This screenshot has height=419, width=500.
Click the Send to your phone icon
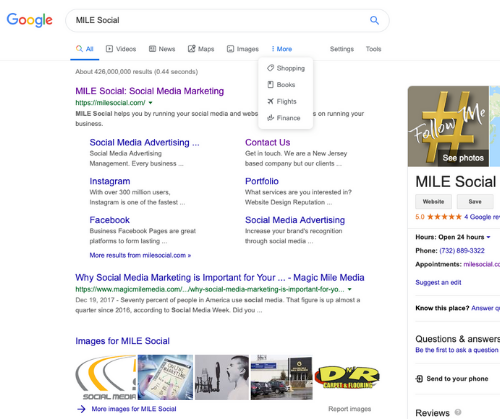point(419,379)
